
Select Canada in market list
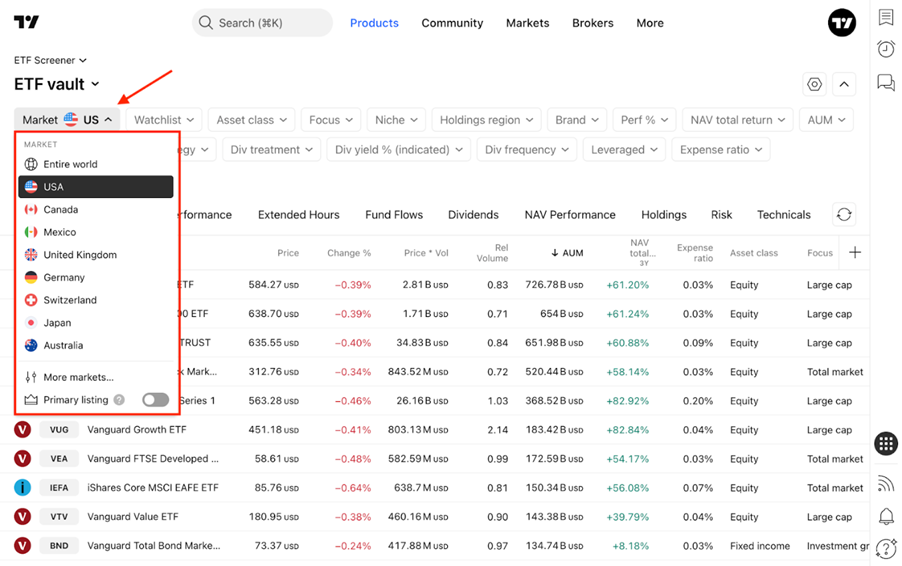(95, 209)
